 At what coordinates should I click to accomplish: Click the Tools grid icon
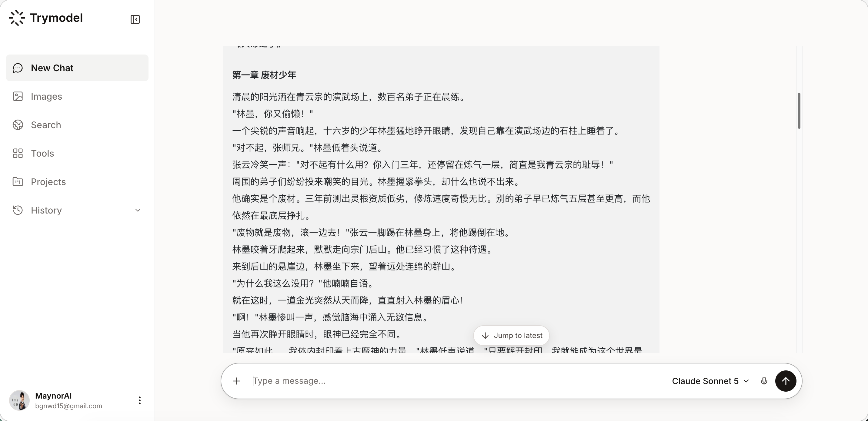point(18,154)
